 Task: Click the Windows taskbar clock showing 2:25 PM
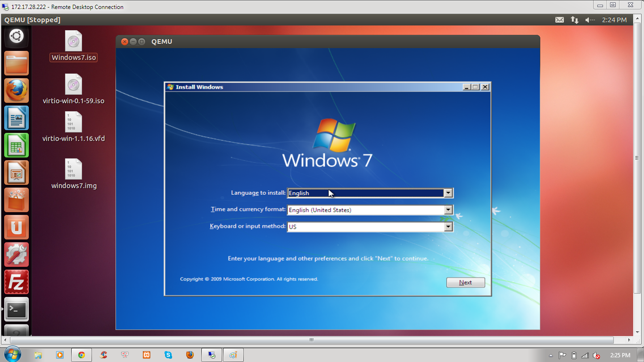620,355
